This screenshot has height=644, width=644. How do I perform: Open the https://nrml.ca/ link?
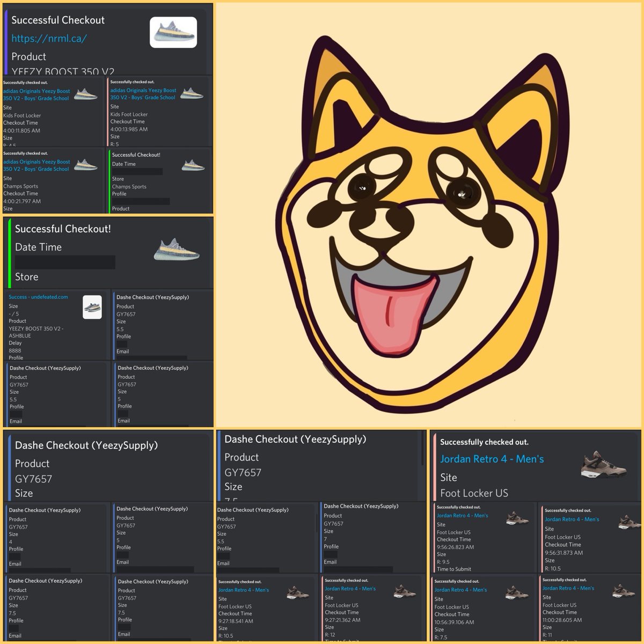click(x=49, y=38)
